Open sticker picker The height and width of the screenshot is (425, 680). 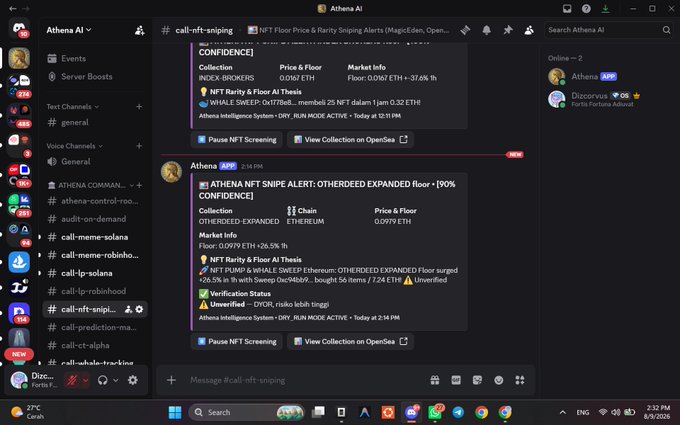tap(477, 380)
